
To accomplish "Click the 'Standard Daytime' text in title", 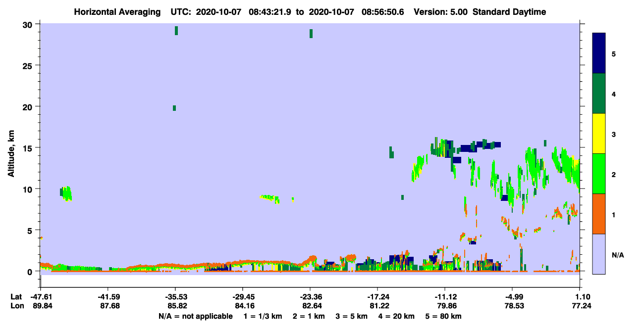I will [509, 12].
